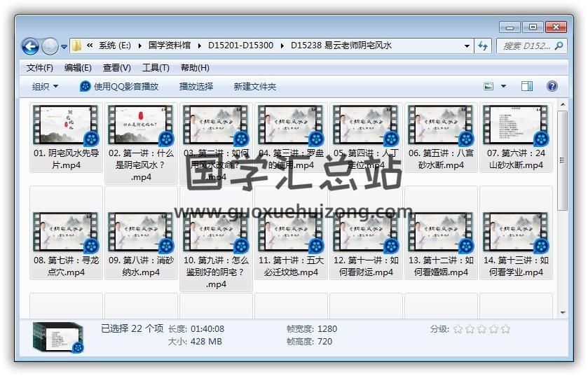Select video 11. 第十讲:五大必迁坟地

click(x=291, y=232)
